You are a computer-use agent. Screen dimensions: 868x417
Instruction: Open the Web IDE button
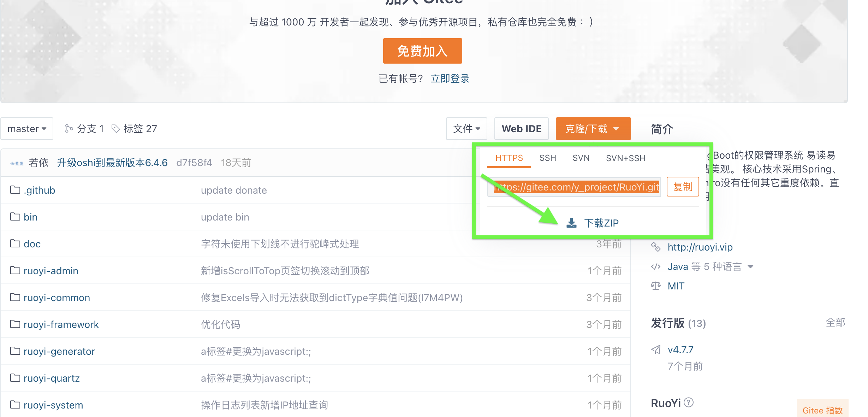522,129
